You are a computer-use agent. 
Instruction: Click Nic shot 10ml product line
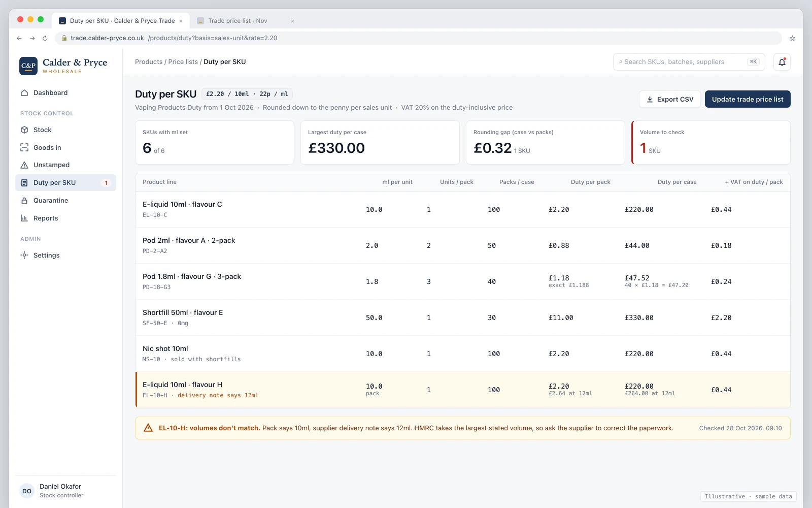165,348
